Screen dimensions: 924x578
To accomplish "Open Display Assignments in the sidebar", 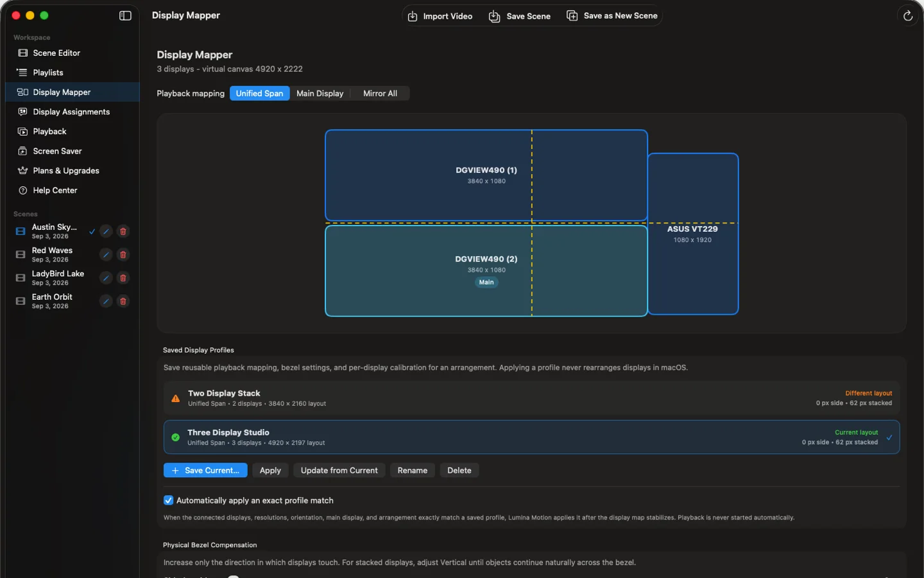I will (73, 112).
